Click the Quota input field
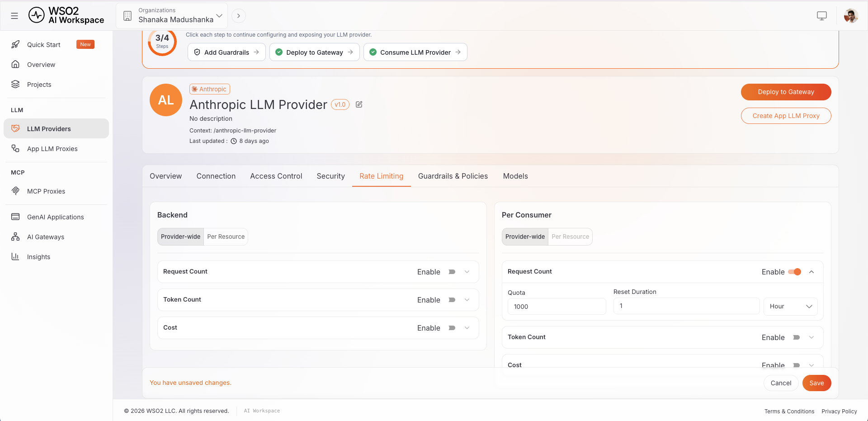The height and width of the screenshot is (421, 868). tap(557, 307)
